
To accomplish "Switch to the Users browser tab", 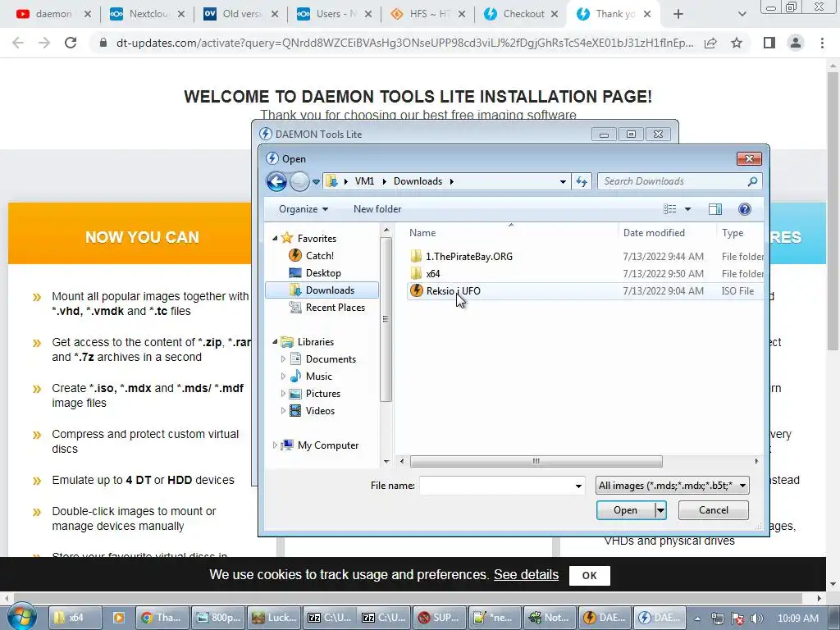I will [x=335, y=14].
